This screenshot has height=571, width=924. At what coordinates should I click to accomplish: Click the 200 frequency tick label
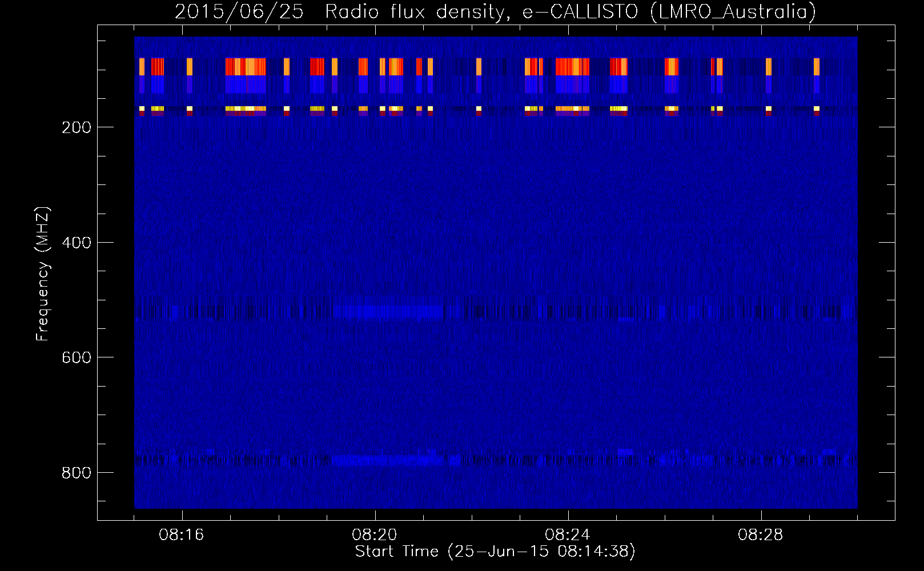(77, 127)
